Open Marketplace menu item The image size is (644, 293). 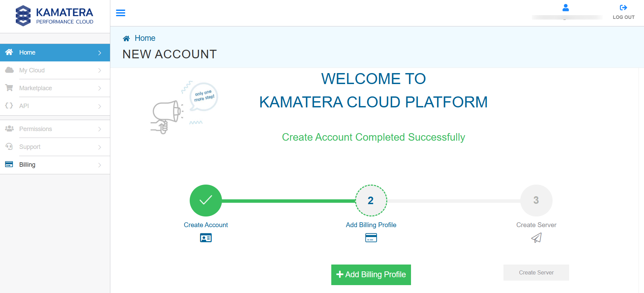(x=55, y=88)
